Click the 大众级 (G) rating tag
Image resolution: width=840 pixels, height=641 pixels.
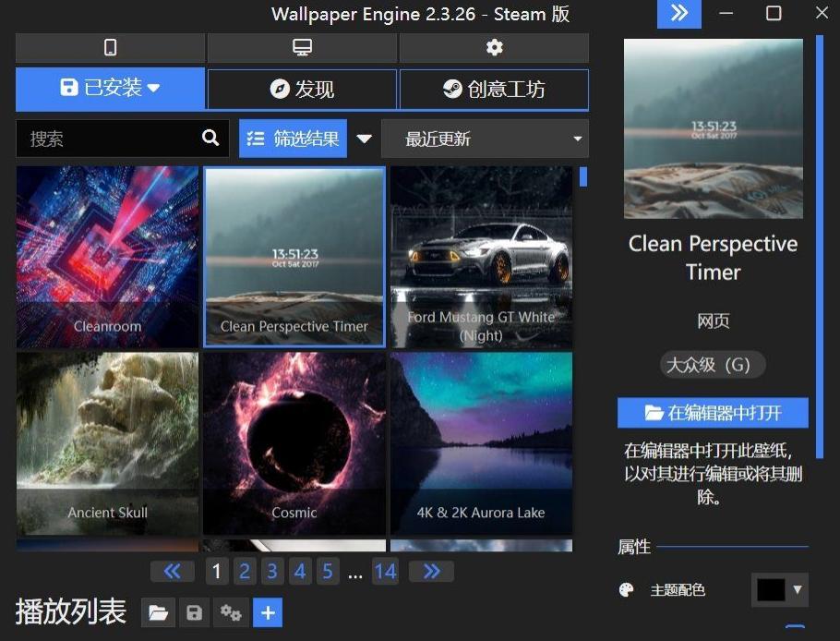click(713, 365)
